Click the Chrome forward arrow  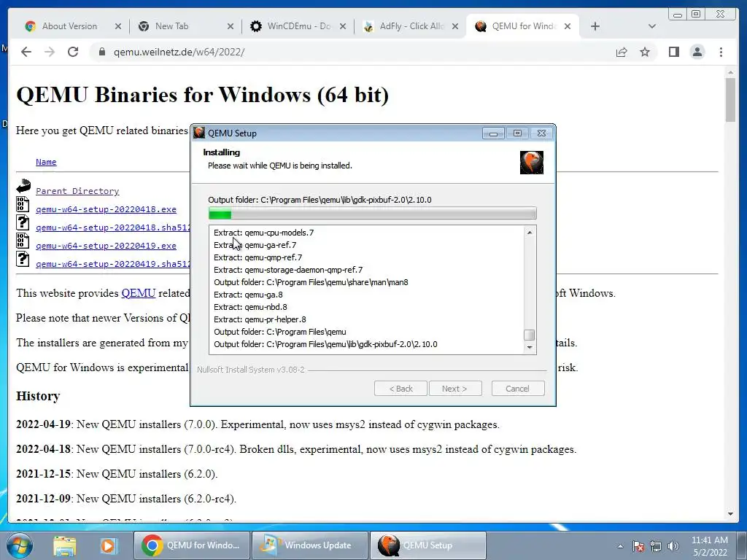[50, 52]
